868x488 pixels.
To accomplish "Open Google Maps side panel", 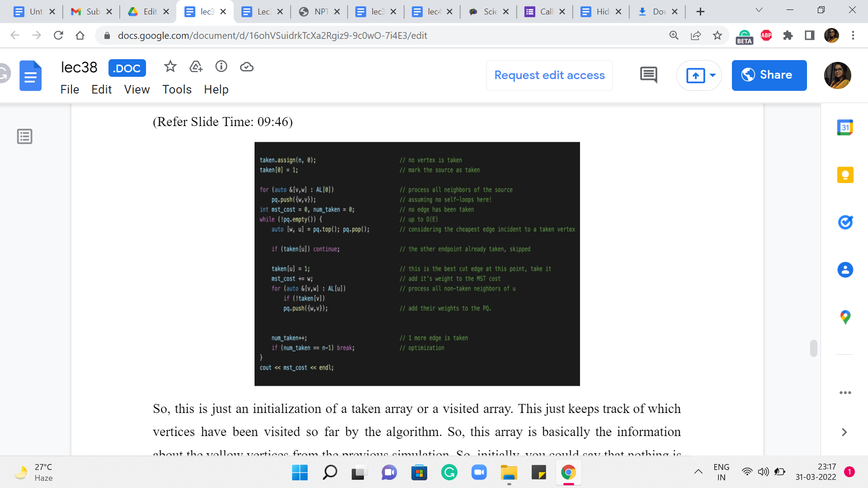I will pyautogui.click(x=844, y=317).
